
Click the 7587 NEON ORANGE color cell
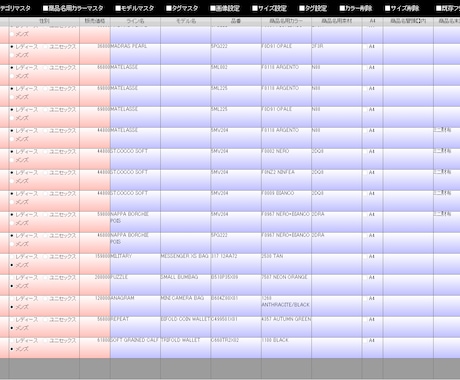(286, 285)
